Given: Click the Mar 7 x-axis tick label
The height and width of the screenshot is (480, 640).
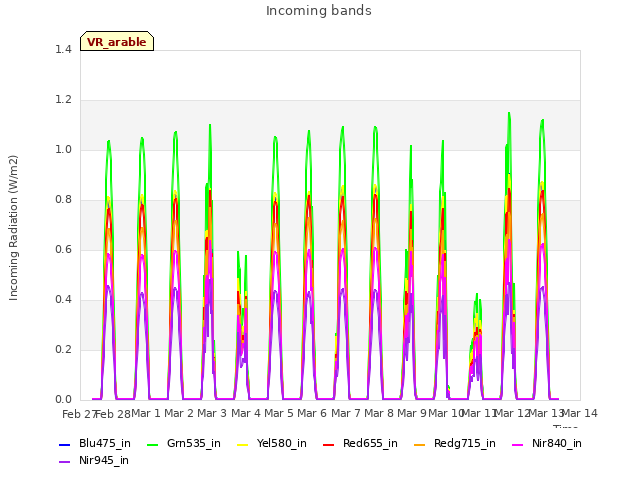Looking at the screenshot, I should [x=346, y=413].
